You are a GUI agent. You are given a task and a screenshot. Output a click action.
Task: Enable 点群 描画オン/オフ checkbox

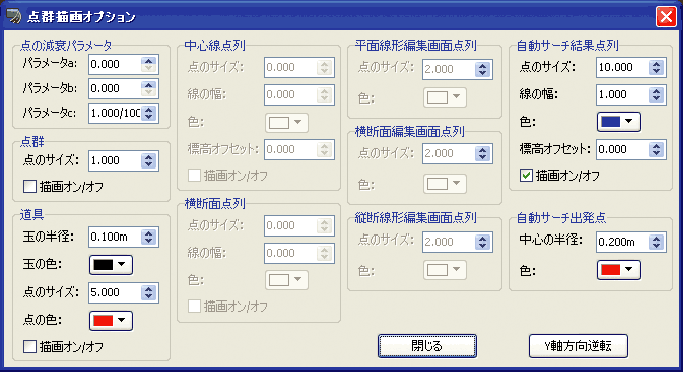30,187
